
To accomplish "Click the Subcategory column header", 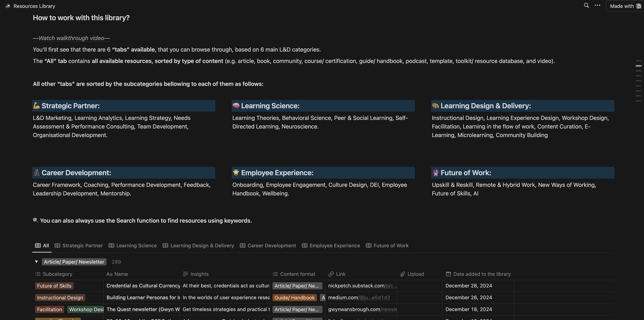I will click(57, 274).
